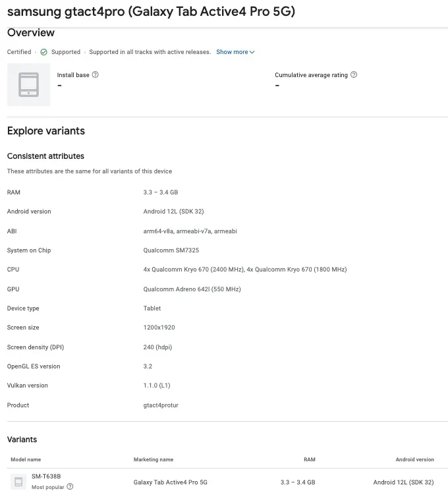The image size is (448, 491).
Task: Click the samsung gtact4pro page title
Action: 151,12
